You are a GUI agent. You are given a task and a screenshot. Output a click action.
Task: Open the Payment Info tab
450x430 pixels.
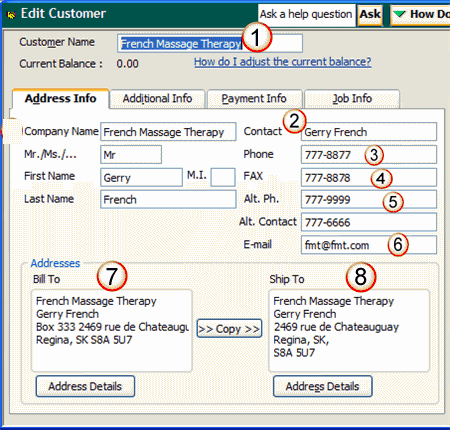coord(254,99)
